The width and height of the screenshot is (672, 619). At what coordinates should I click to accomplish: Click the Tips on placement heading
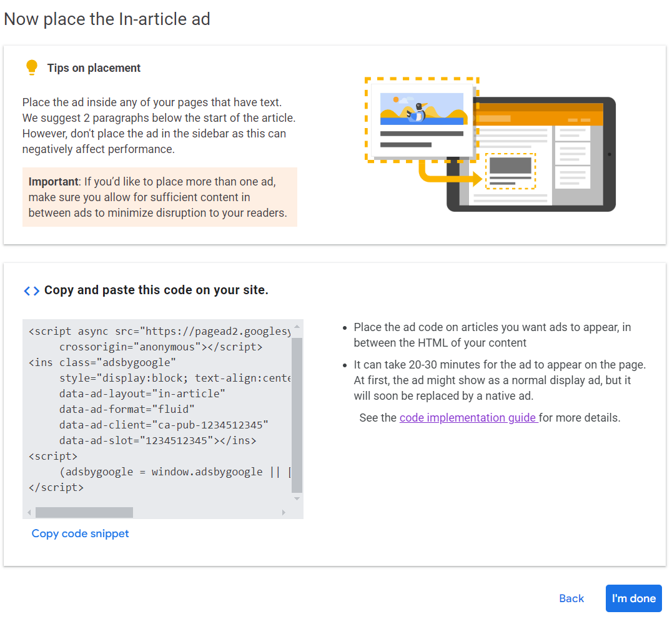coord(94,68)
